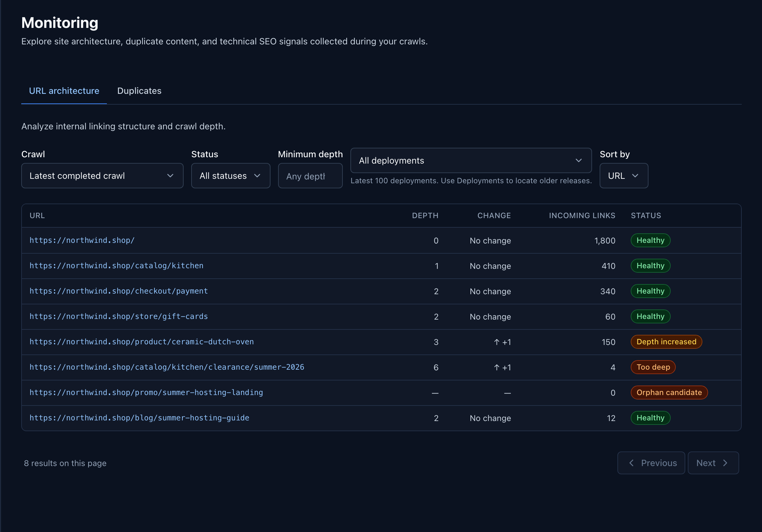Screen dimensions: 762x532
Task: Open the promo/summer-hosting-landing URL link
Action: (x=147, y=393)
